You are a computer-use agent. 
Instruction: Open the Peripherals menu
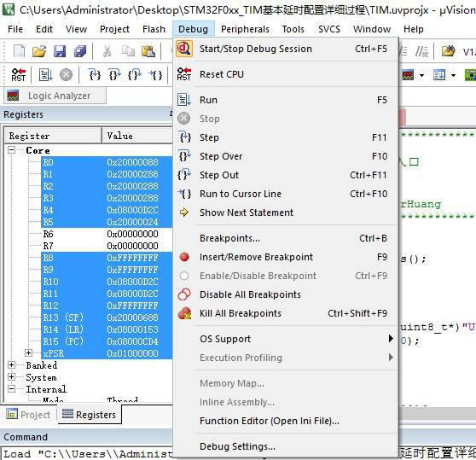point(245,29)
